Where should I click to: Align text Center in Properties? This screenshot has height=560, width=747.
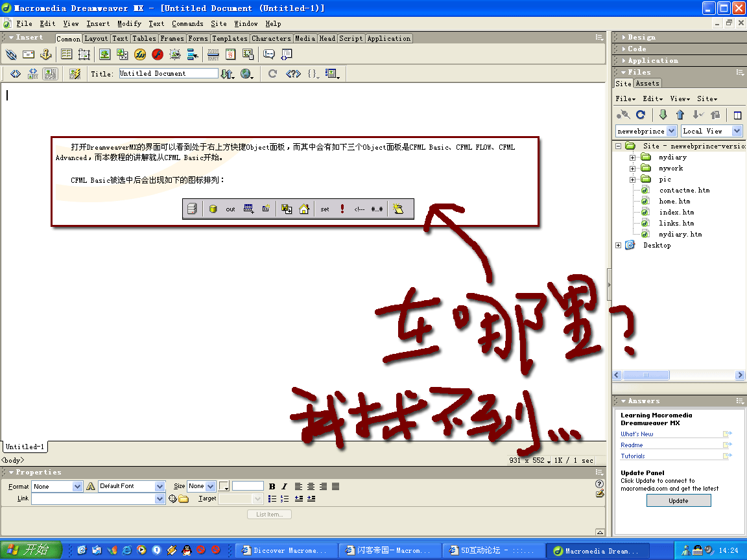pyautogui.click(x=311, y=486)
